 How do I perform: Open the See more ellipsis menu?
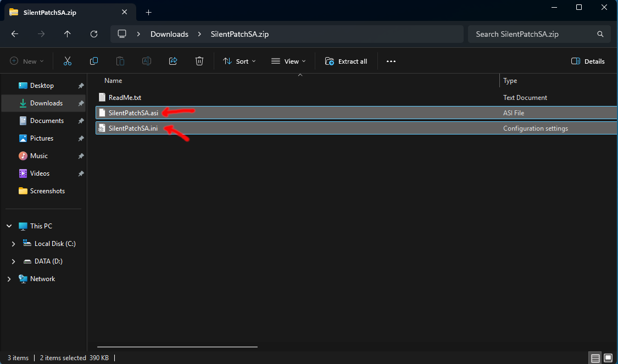tap(391, 61)
